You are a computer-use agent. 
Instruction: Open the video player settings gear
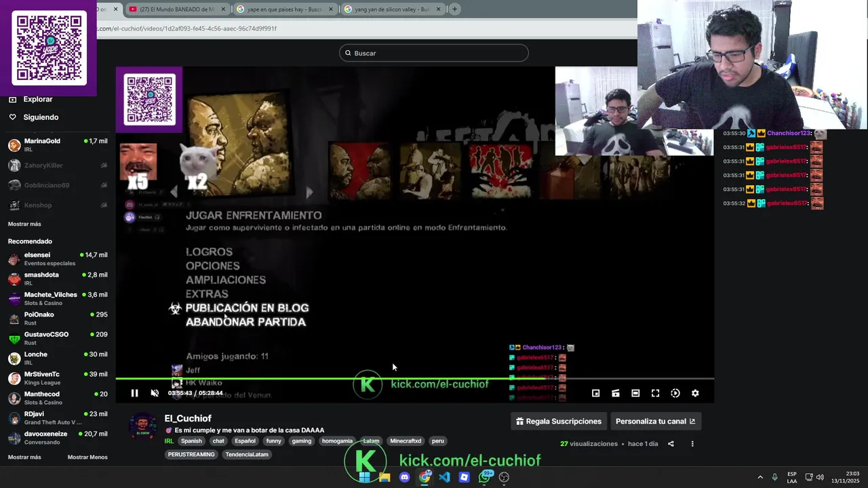(x=695, y=393)
